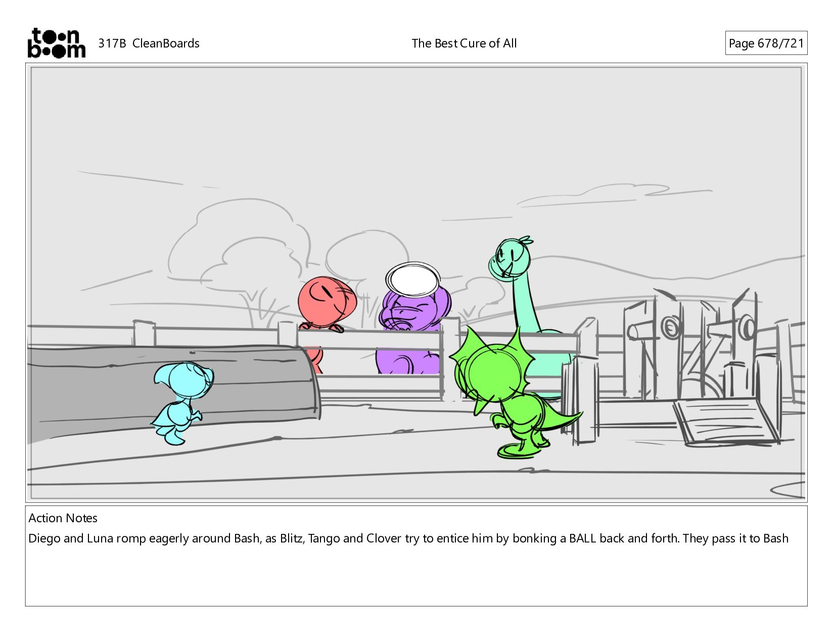The width and height of the screenshot is (834, 644).
Task: Click the "Page 678/721" page number box
Action: (766, 43)
